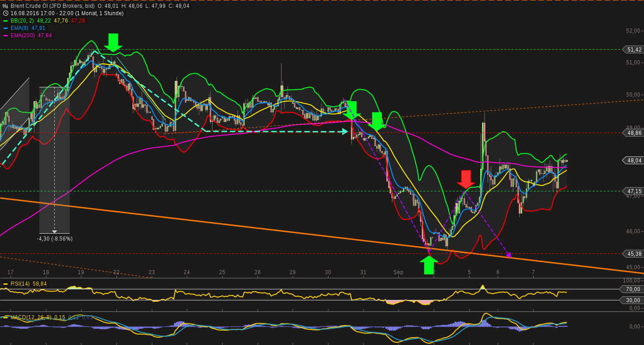Click the open value O: 48,01
Screen dimensions: 644x345
[109, 6]
